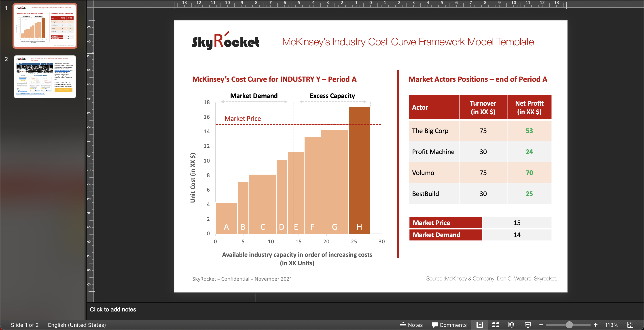Select net profit value 70
The width and height of the screenshot is (644, 330).
point(529,173)
